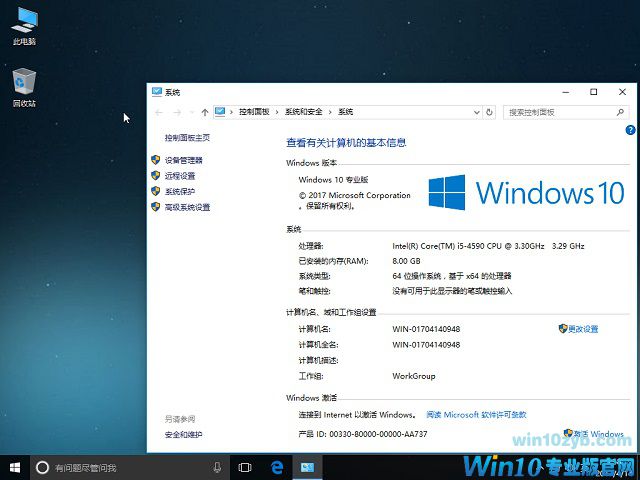Open 设备管理器 from the left sidebar
Image resolution: width=640 pixels, height=480 pixels.
183,160
